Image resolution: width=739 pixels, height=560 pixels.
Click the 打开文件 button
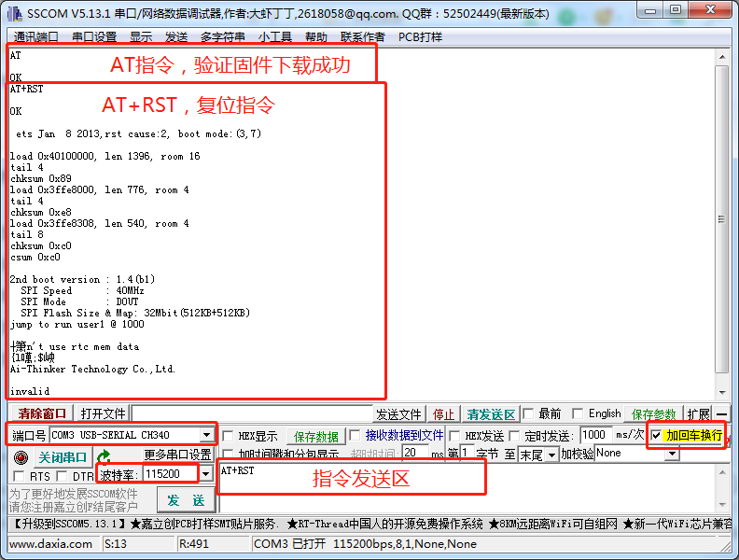103,413
